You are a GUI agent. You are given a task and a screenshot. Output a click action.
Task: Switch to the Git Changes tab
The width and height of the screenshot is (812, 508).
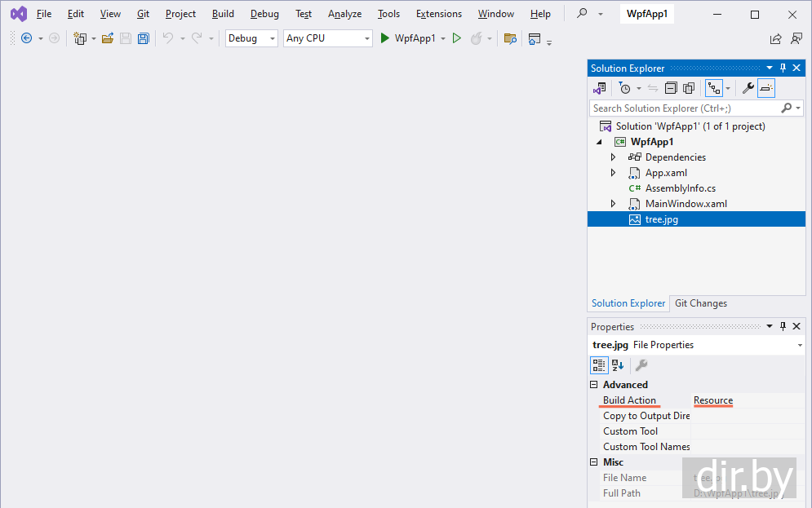point(700,303)
